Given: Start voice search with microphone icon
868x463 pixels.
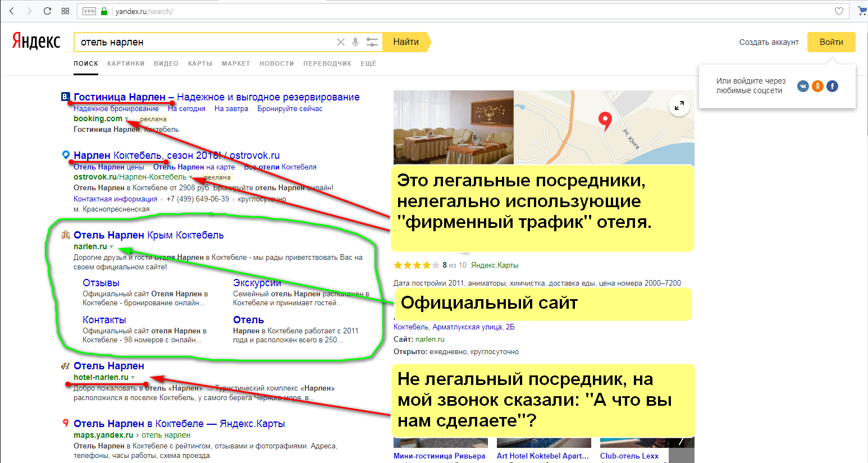Looking at the screenshot, I should (x=355, y=42).
